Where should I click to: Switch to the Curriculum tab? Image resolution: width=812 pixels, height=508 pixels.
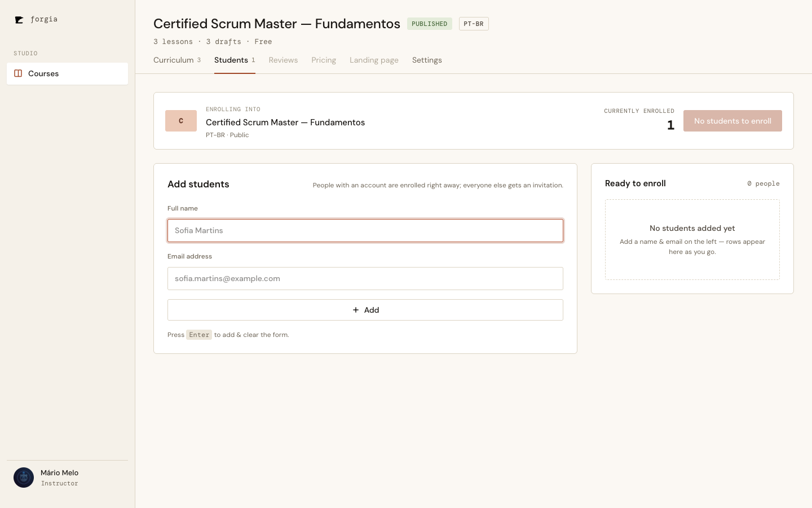[177, 60]
